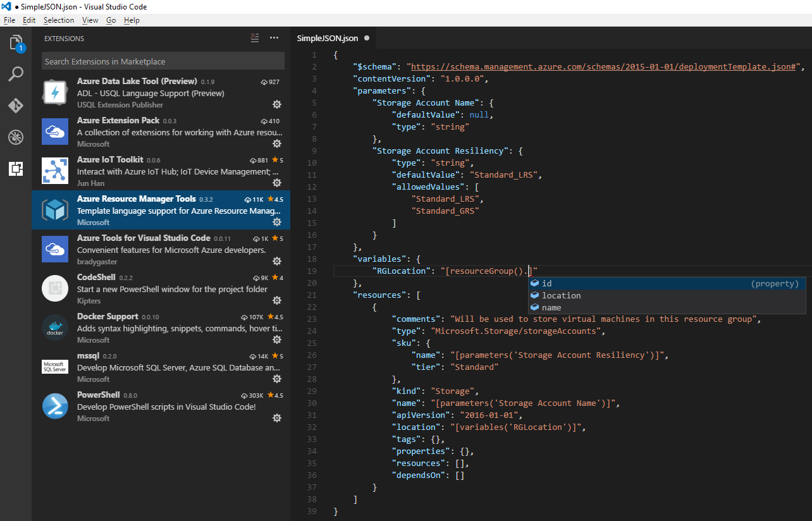The image size is (812, 521).
Task: Open manage gear for Azure Tools for Visual Studio Code
Action: (x=276, y=261)
